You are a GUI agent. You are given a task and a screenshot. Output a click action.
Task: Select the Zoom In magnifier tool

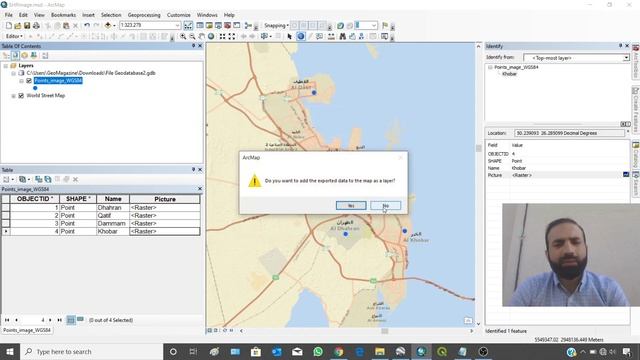[x=183, y=36]
